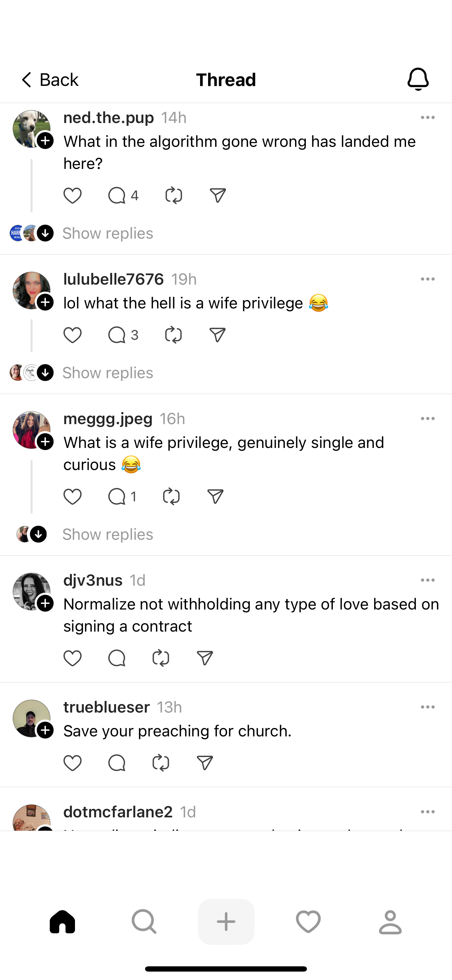
Task: Like ned.the.pup's comment
Action: tap(72, 196)
